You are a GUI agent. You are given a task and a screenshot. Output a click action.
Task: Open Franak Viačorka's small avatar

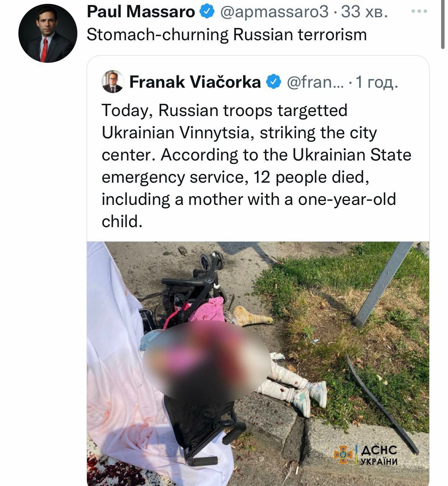113,82
